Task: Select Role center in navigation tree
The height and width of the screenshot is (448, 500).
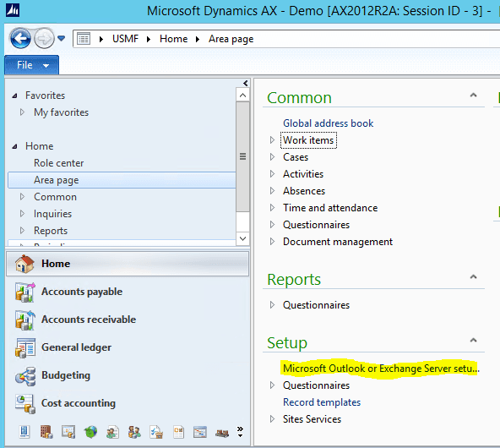Action: (x=58, y=163)
